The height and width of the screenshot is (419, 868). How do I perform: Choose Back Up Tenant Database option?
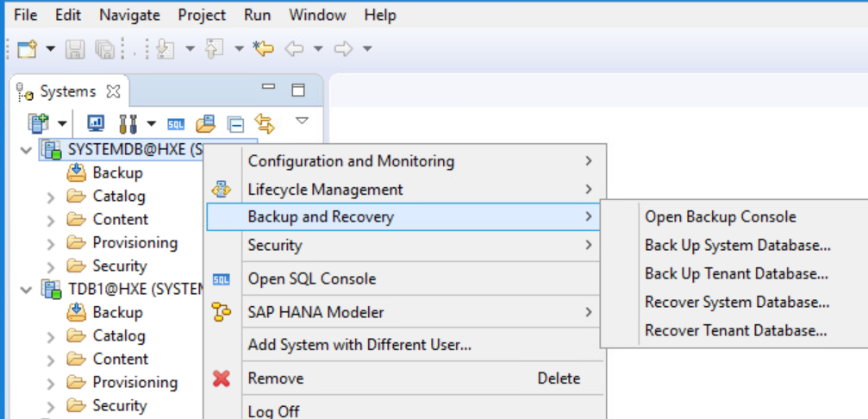coord(736,274)
